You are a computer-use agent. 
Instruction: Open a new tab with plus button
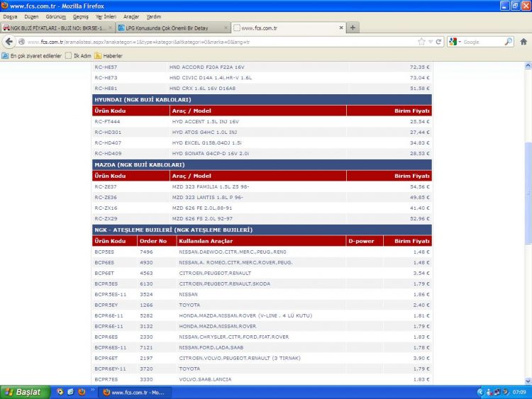353,28
